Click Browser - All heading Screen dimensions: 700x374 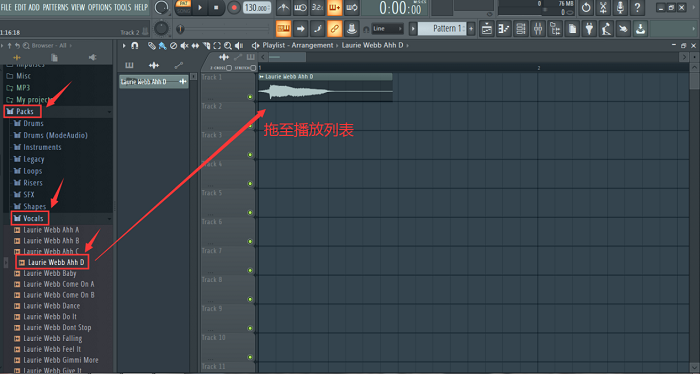pos(49,46)
